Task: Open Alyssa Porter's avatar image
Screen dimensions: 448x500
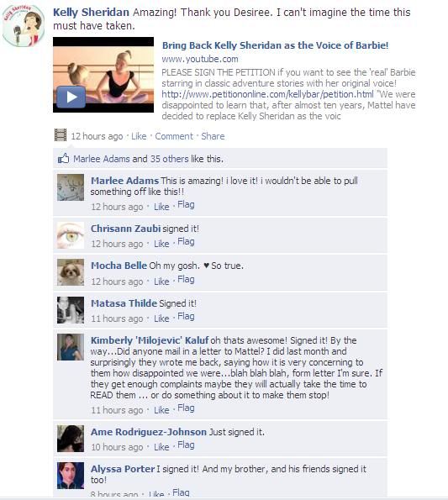Action: [x=71, y=476]
